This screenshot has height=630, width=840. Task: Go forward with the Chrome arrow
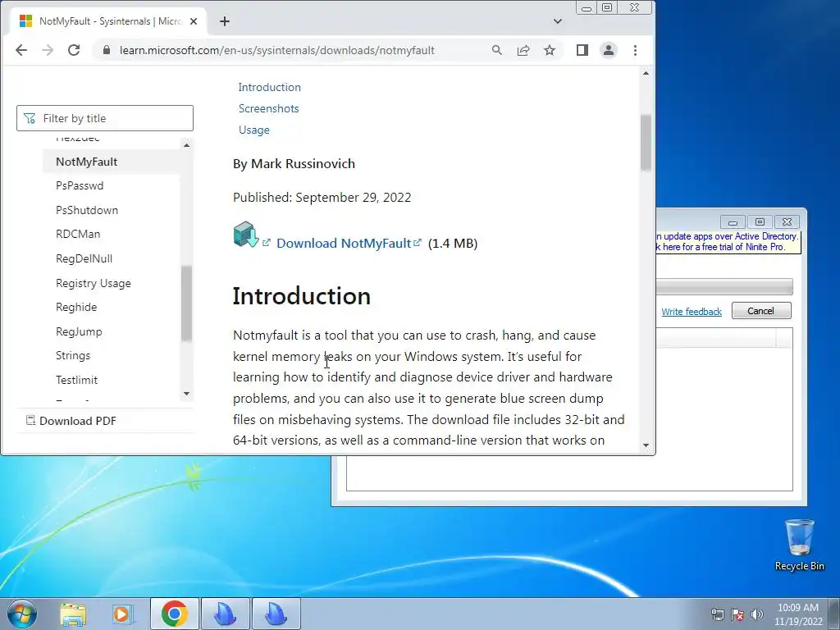[x=48, y=50]
